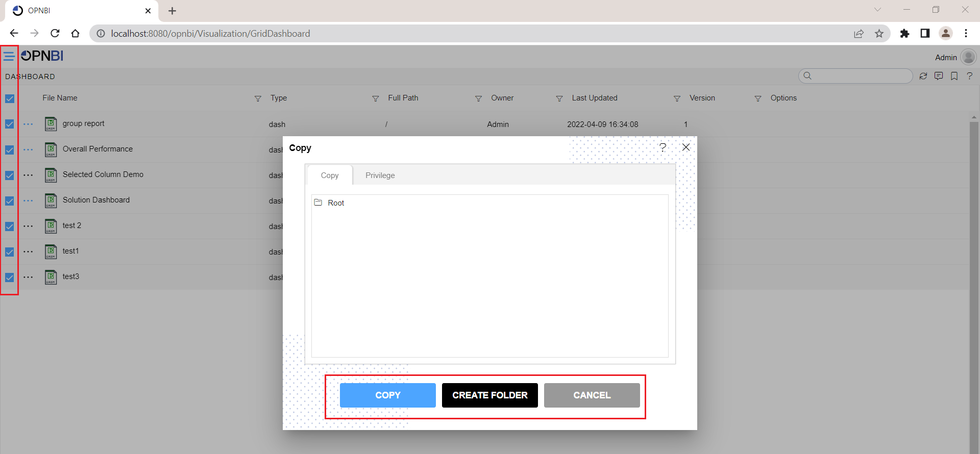Click the Admin user avatar
The height and width of the screenshot is (454, 980).
968,57
